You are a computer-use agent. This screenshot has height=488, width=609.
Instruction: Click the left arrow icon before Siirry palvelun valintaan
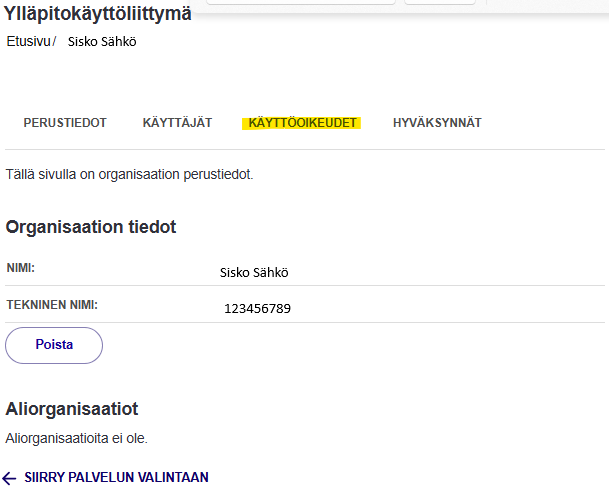pos(11,478)
